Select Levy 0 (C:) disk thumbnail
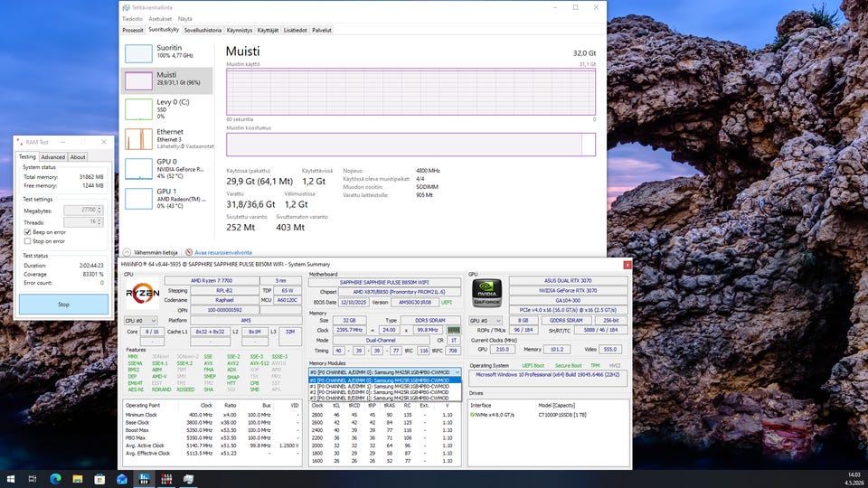The height and width of the screenshot is (488, 868). click(x=138, y=109)
